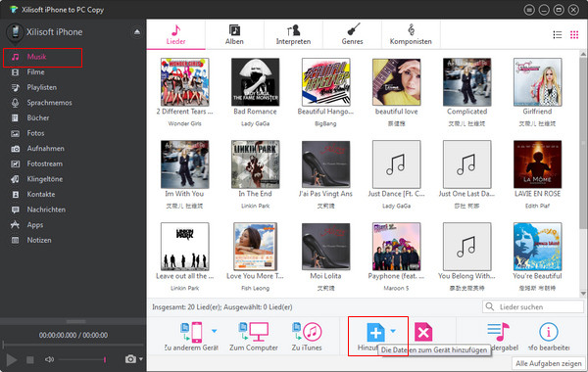588x372 pixels.
Task: Click the Info bearbeiten icon
Action: click(x=548, y=332)
